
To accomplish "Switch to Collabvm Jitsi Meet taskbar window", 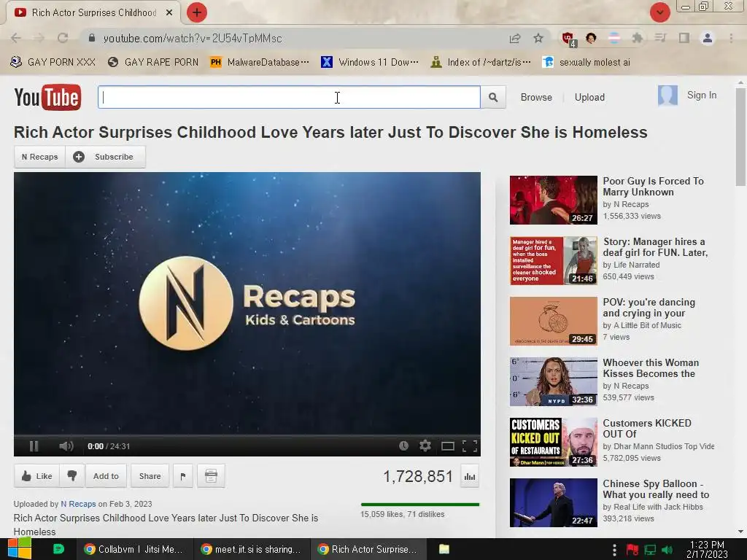I will [134, 549].
